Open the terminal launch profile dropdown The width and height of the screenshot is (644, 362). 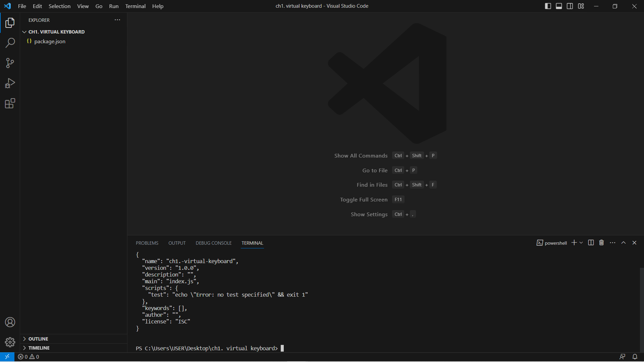(x=581, y=242)
